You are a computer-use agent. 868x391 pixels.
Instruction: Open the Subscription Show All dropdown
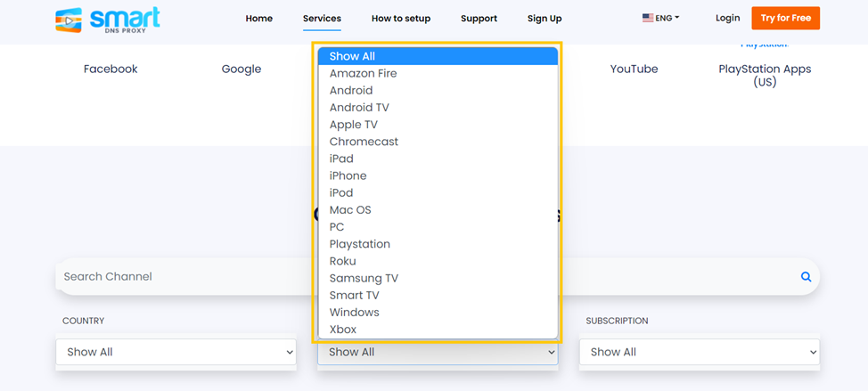tap(699, 352)
